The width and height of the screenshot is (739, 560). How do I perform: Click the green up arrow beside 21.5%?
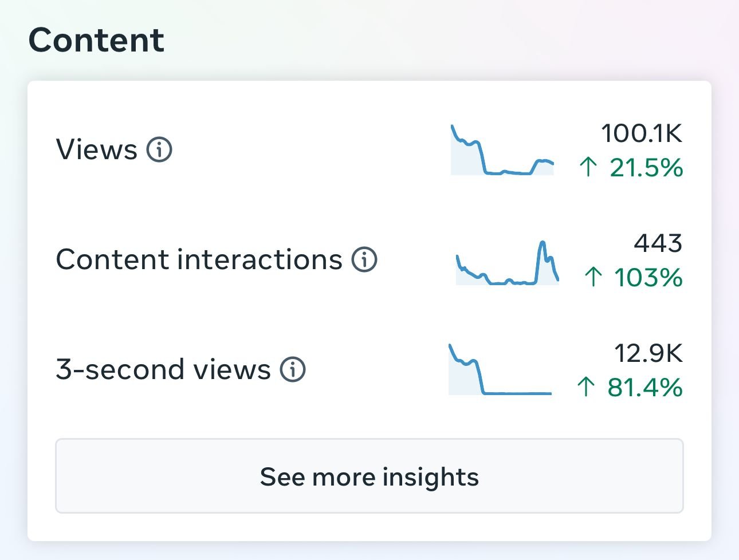[x=588, y=168]
